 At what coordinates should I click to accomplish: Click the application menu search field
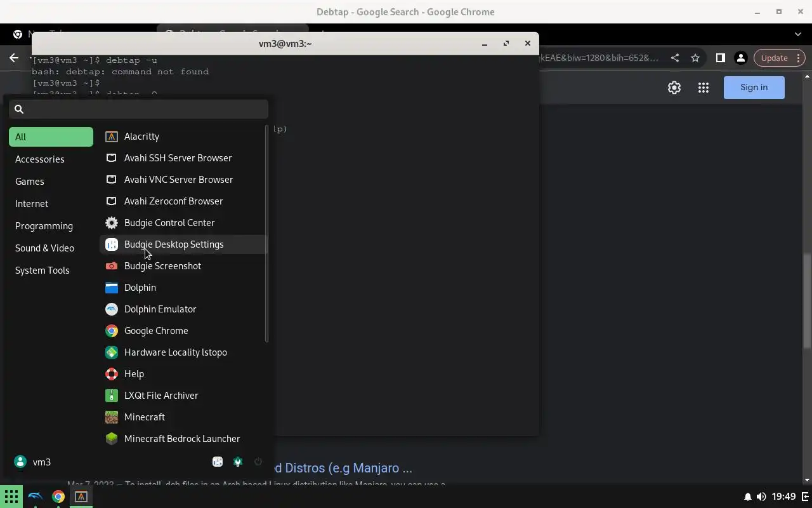tap(138, 109)
